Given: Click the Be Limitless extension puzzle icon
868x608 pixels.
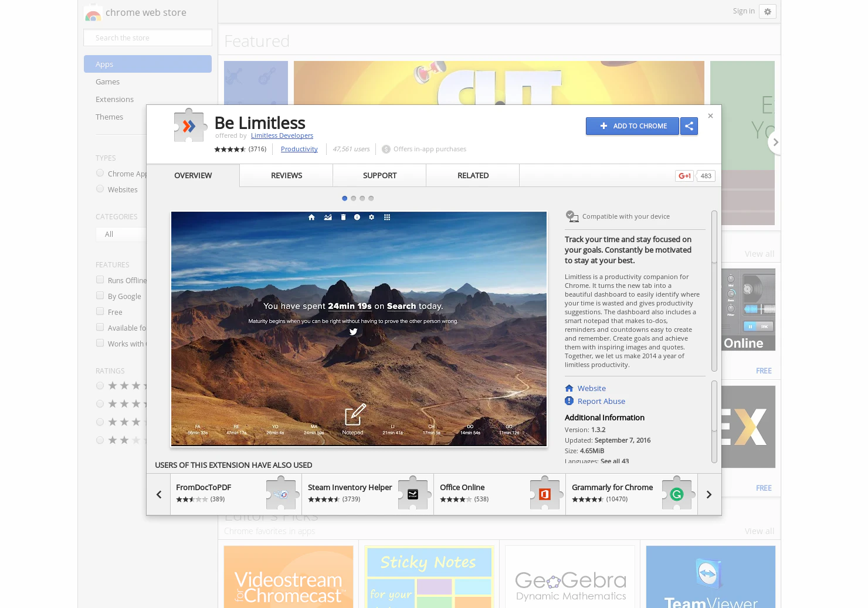Looking at the screenshot, I should [190, 125].
